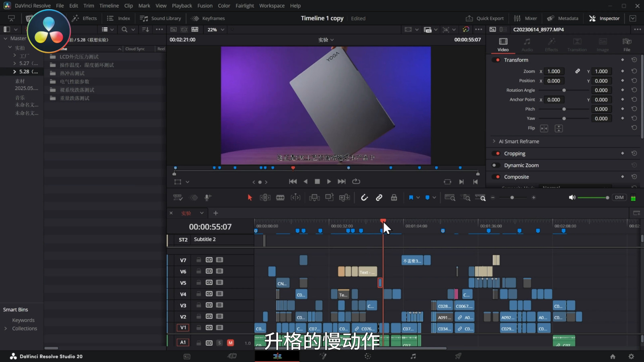The image size is (644, 362).
Task: Expand AI Smart Reframe section
Action: [x=494, y=141]
